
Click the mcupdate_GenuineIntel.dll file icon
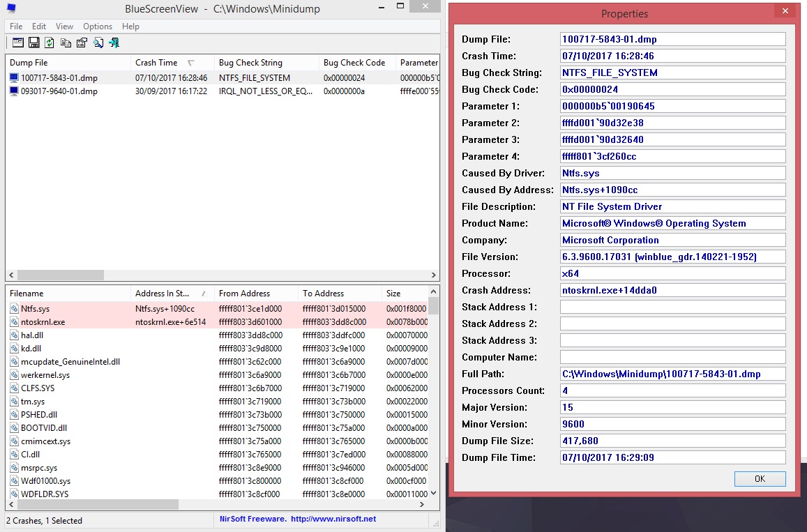tap(14, 362)
